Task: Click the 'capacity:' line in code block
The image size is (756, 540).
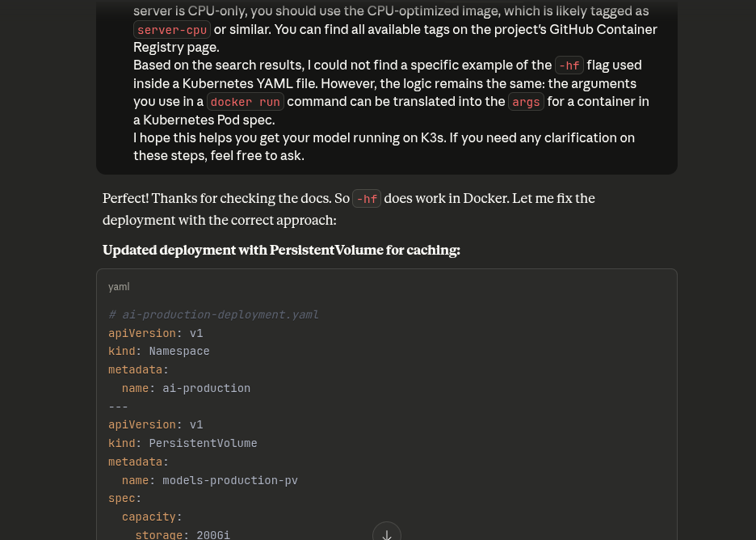Action: (x=152, y=517)
